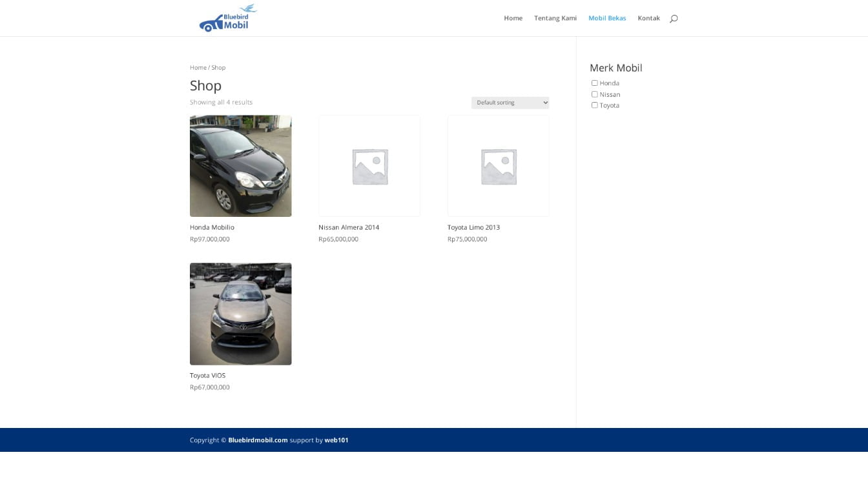Open the Kontak menu item

tap(648, 18)
